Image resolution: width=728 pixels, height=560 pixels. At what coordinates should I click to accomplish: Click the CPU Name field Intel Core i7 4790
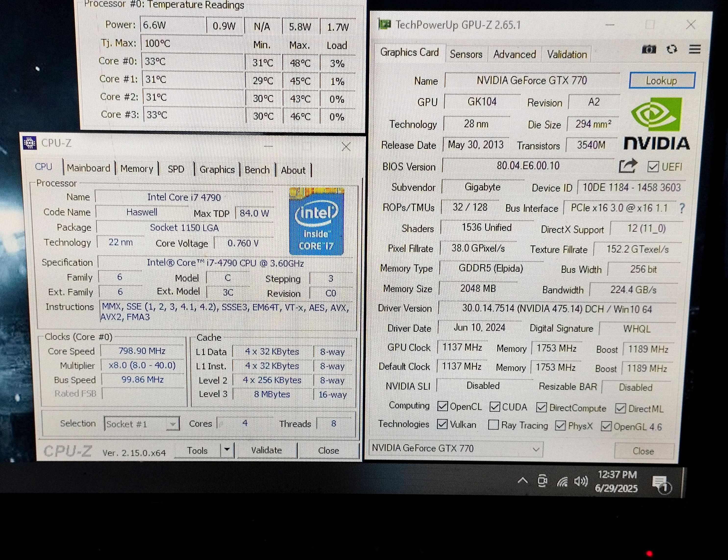click(x=184, y=197)
